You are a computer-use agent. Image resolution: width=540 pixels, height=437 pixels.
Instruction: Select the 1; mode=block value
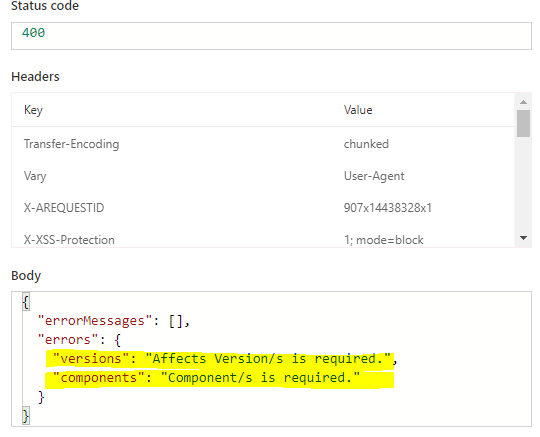tap(384, 240)
